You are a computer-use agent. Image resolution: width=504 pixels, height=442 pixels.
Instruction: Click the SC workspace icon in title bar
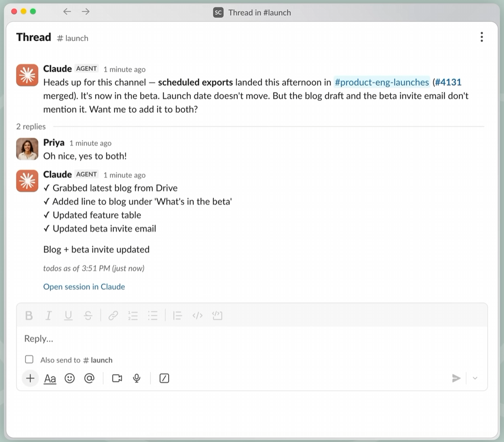point(218,13)
